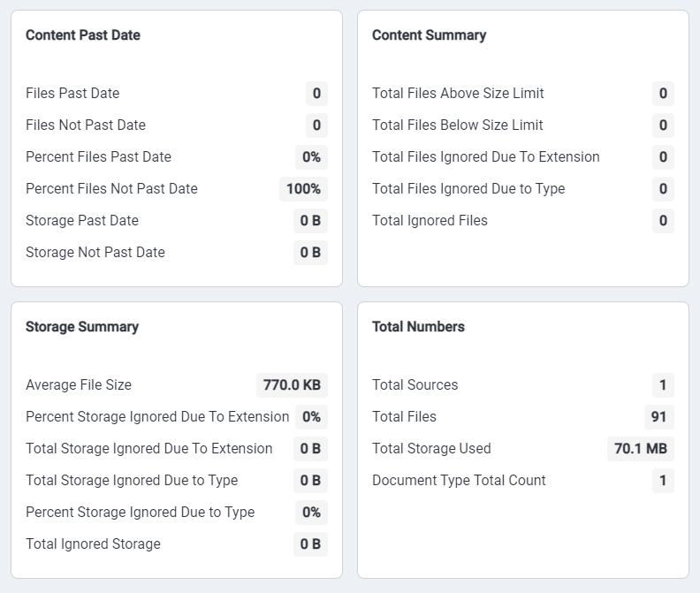Click the Percent Storage Ignored Due To Extension label

point(157,417)
